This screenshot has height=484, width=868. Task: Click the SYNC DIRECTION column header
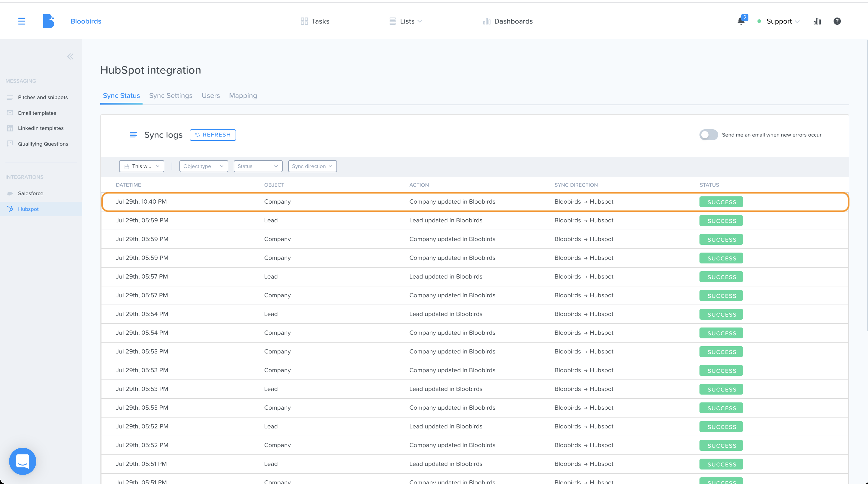576,185
